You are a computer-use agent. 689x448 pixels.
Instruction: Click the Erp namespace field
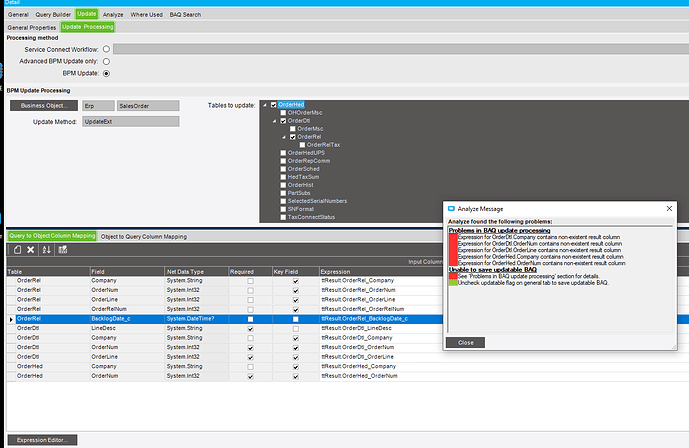click(98, 106)
